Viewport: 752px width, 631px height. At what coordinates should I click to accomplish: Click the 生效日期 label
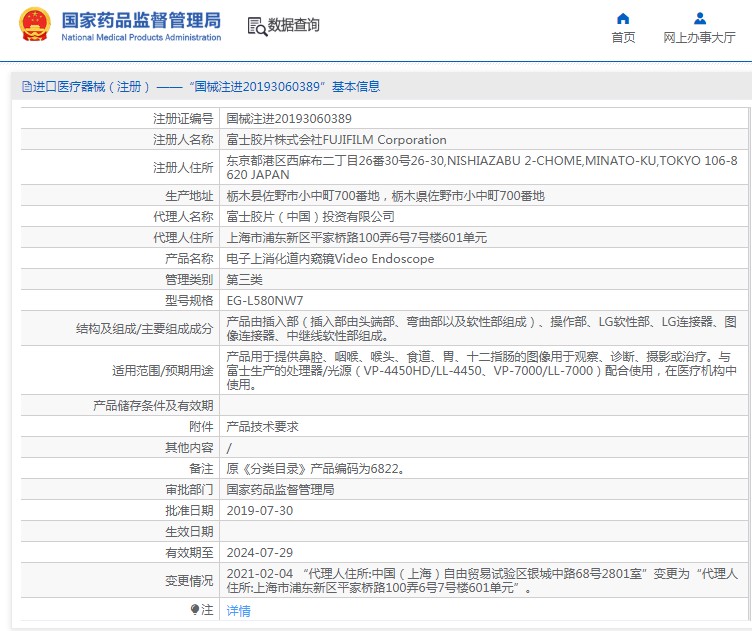(x=189, y=532)
